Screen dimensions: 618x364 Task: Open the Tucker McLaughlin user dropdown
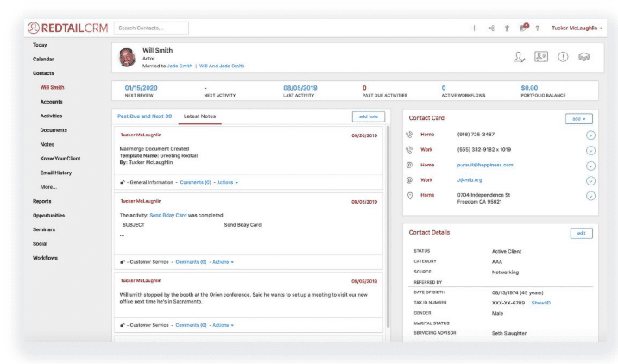point(578,28)
